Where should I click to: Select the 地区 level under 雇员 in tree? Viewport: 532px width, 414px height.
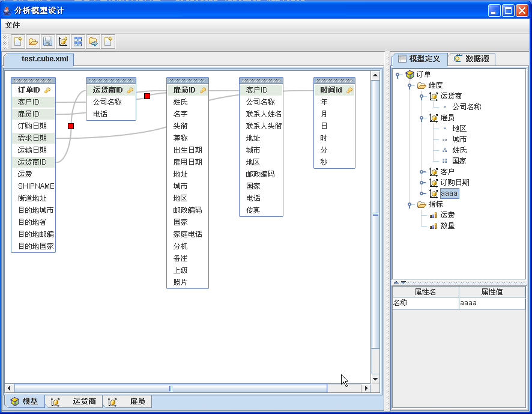[x=459, y=129]
